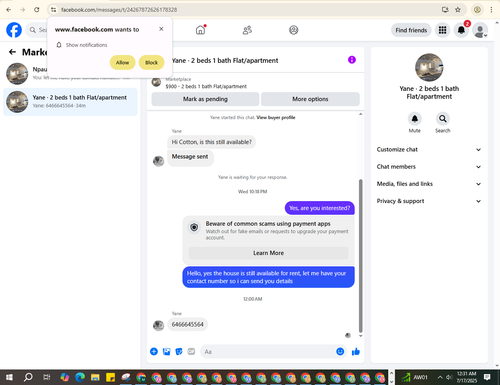Click scroll down arrow in chat
This screenshot has width=500, height=385.
pyautogui.click(x=360, y=336)
